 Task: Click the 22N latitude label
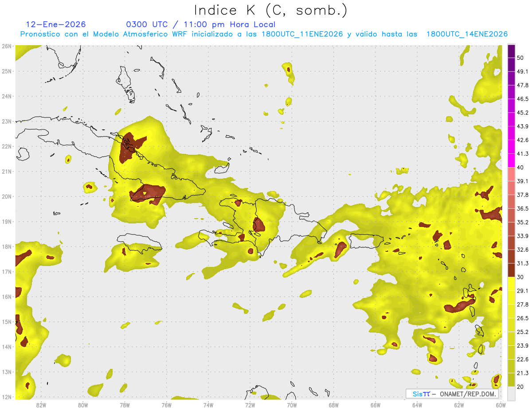point(7,146)
